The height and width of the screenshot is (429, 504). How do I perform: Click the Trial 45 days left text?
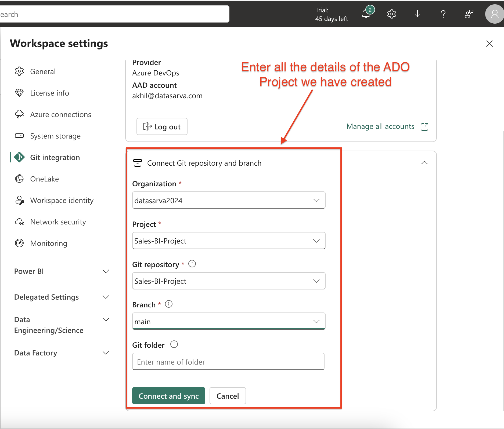click(x=332, y=14)
